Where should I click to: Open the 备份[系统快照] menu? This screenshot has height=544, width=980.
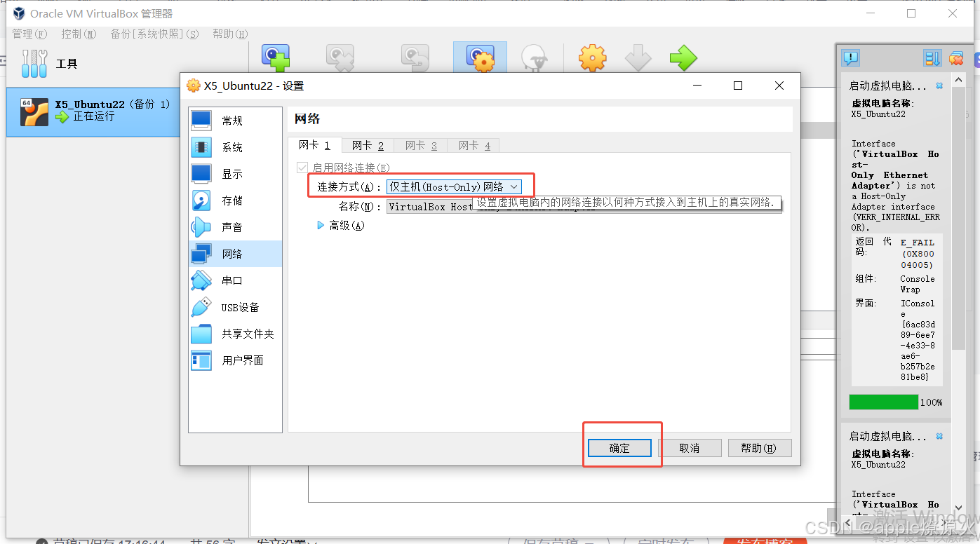154,34
